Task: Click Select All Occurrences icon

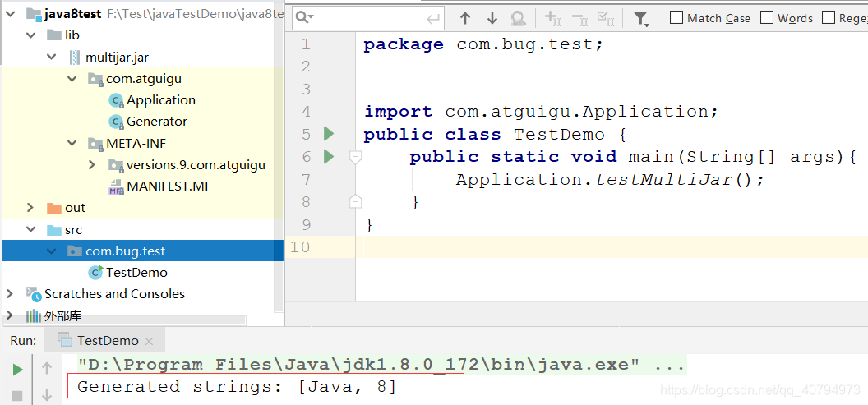Action: [x=606, y=18]
